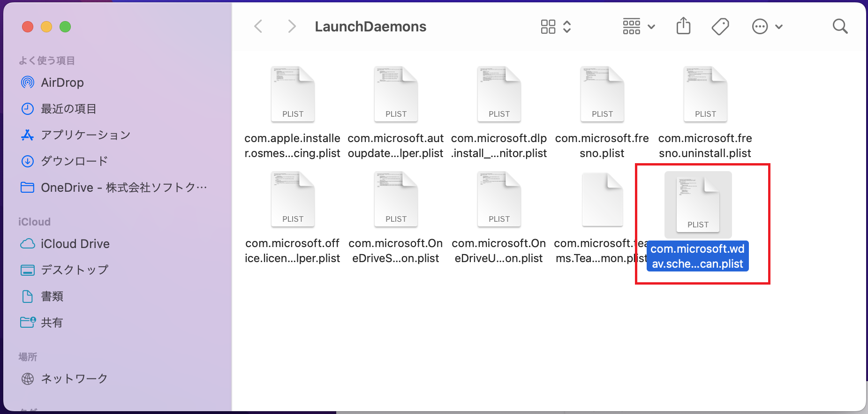This screenshot has height=414, width=868.
Task: Click the com.microsoft.OneDriveS...on.plist file name
Action: pyautogui.click(x=396, y=251)
